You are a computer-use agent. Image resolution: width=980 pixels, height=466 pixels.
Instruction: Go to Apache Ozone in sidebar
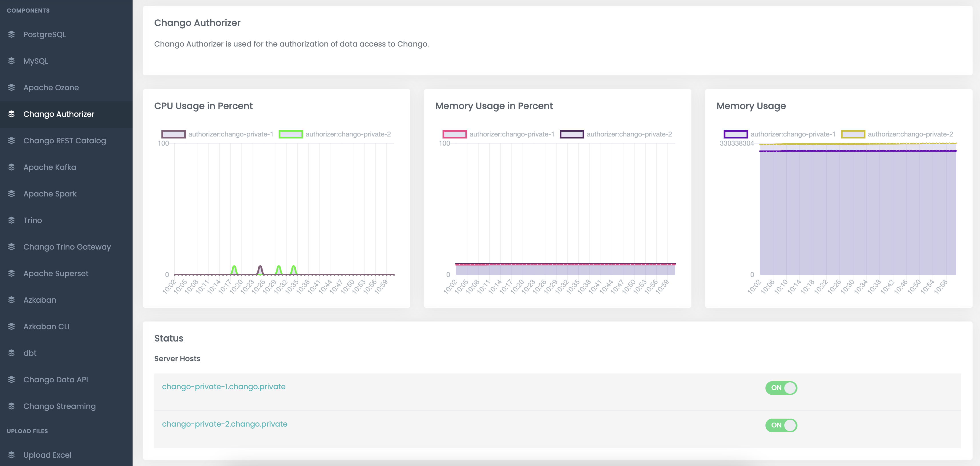[x=66, y=87]
